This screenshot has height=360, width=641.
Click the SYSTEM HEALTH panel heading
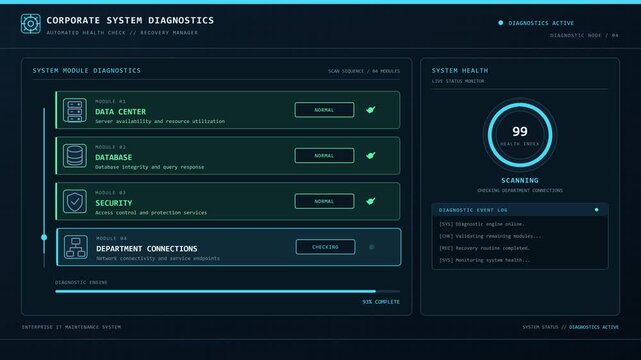[460, 71]
